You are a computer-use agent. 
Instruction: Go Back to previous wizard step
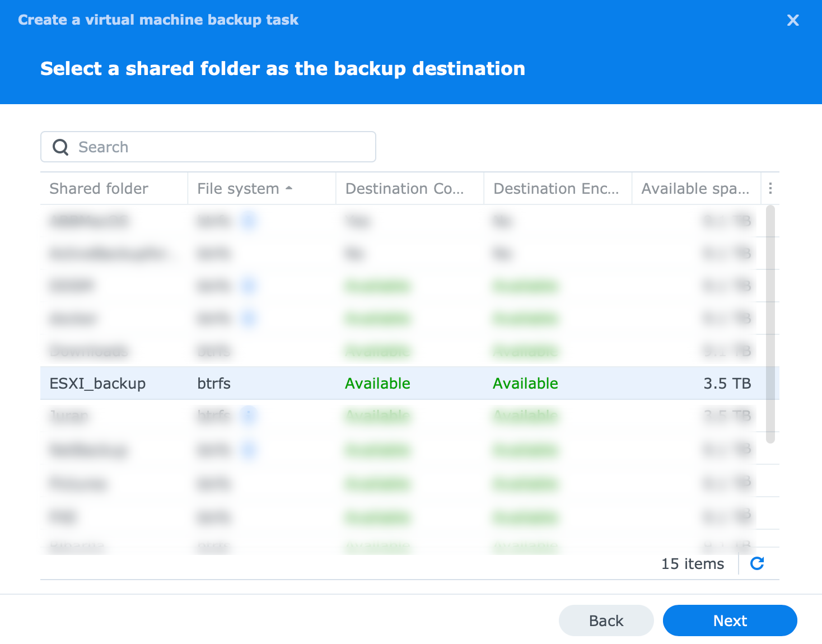tap(606, 620)
